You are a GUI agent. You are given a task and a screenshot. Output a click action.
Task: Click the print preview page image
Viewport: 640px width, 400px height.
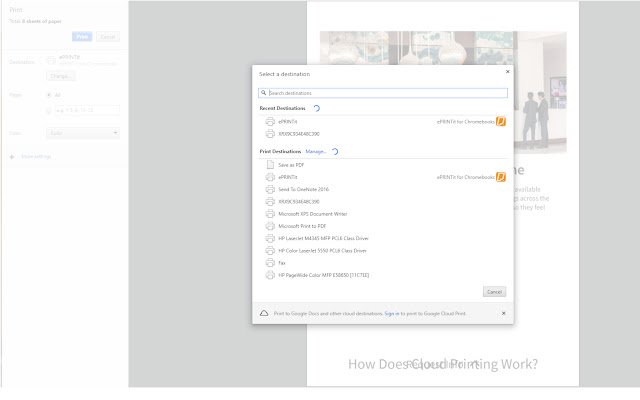point(443,193)
